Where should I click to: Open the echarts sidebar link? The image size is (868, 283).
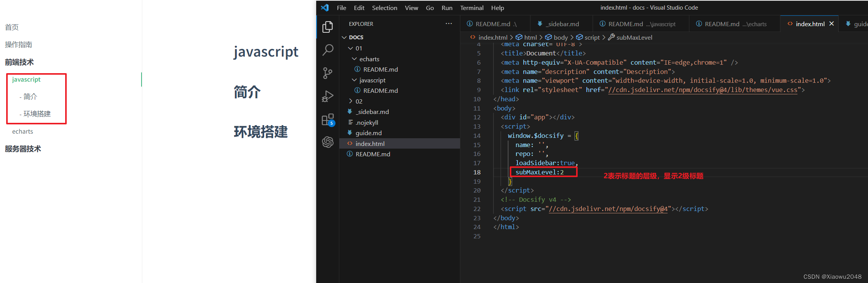pos(22,131)
